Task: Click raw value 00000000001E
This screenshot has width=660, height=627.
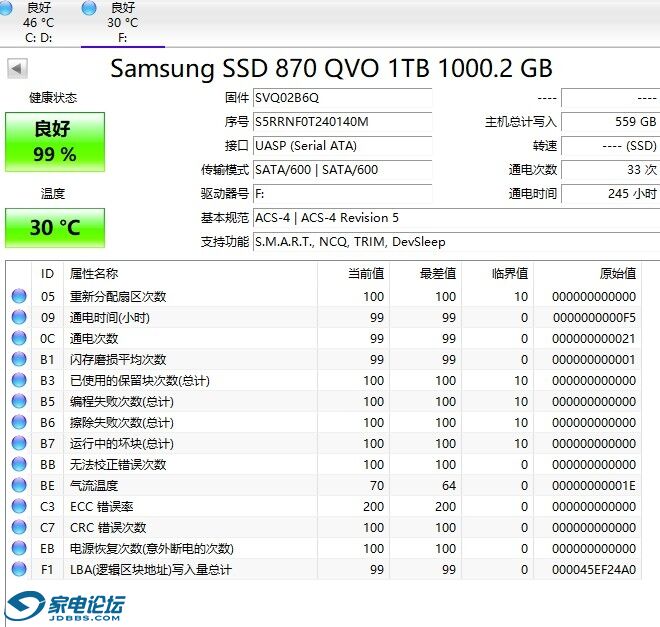Action: pyautogui.click(x=594, y=486)
